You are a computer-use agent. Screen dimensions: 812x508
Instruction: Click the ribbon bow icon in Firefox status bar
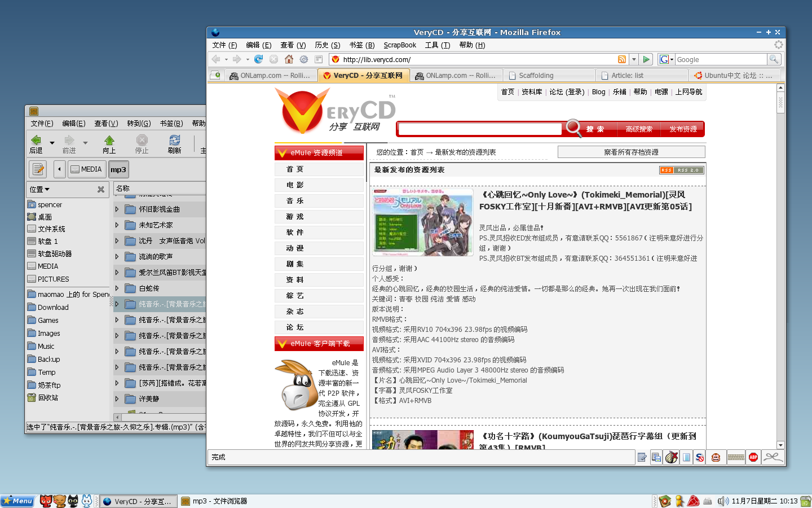(x=773, y=457)
